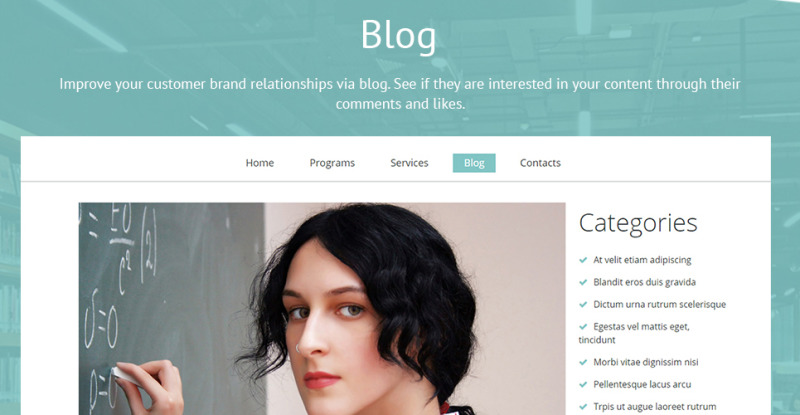Viewport: 800px width, 415px height.
Task: Open the Home navigation item
Action: (x=260, y=163)
